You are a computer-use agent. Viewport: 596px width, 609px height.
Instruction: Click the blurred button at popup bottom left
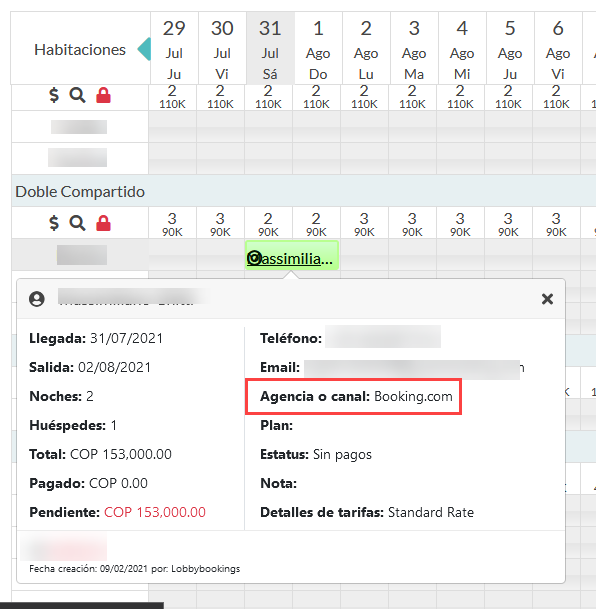coord(64,547)
